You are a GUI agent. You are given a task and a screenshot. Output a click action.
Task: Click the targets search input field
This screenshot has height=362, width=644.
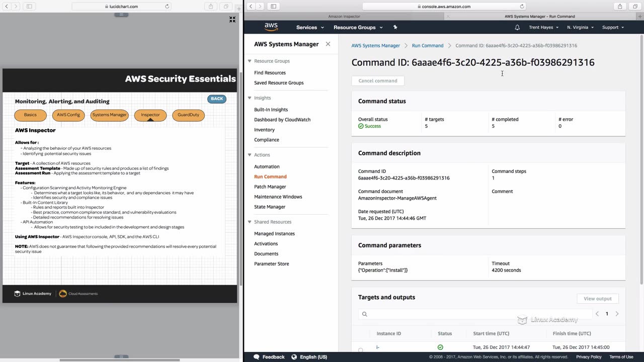(x=475, y=314)
